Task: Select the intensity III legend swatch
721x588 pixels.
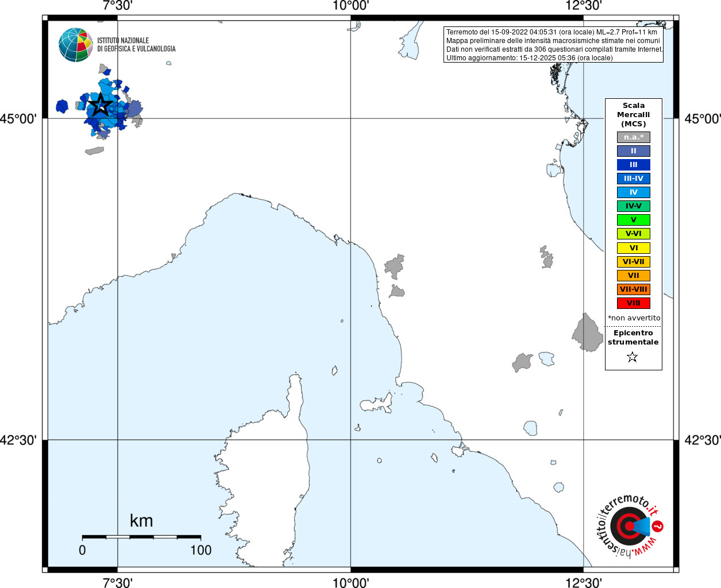Action: (x=634, y=165)
